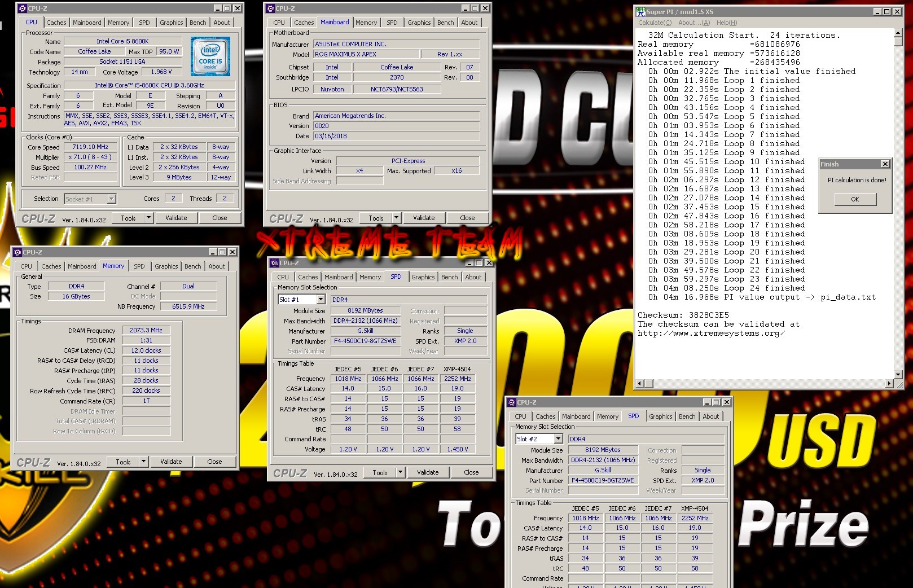Open the Calculate menu in Super PI
913x588 pixels.
(655, 23)
